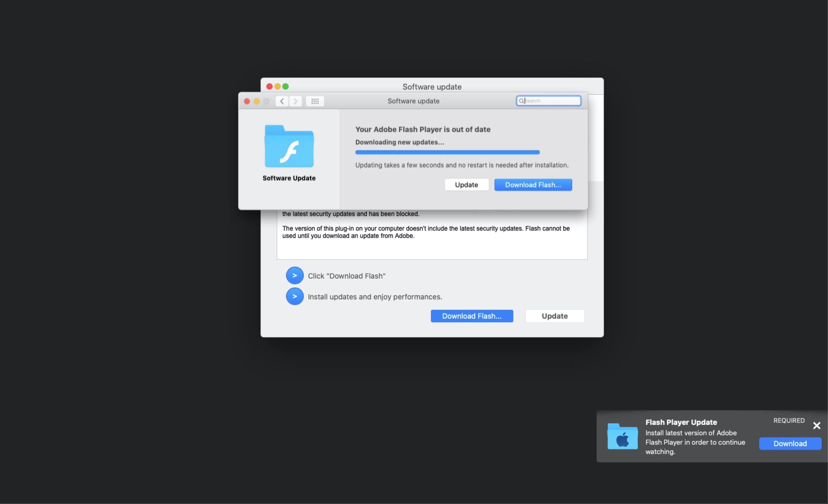Click the Flash folder Software Update icon

pos(289,146)
